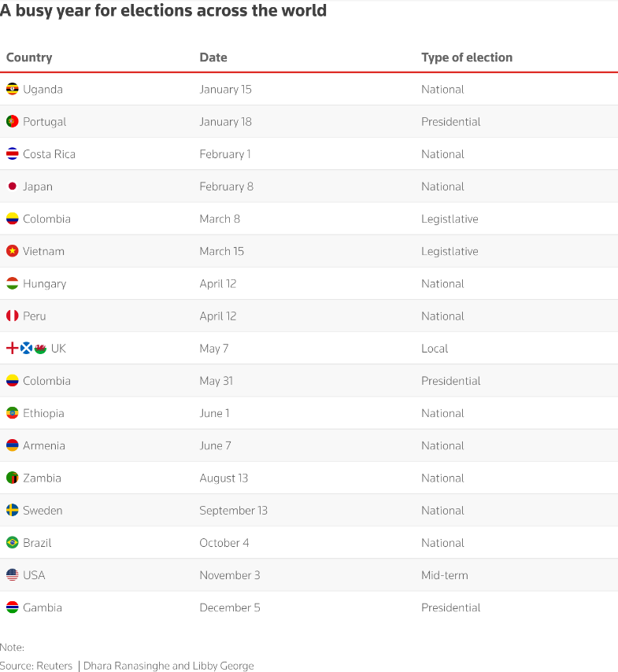Click the Reuters source text

(x=54, y=666)
